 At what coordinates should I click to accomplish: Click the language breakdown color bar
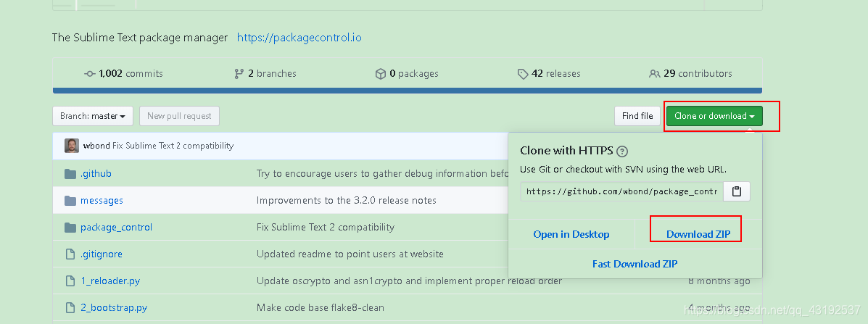[x=408, y=91]
